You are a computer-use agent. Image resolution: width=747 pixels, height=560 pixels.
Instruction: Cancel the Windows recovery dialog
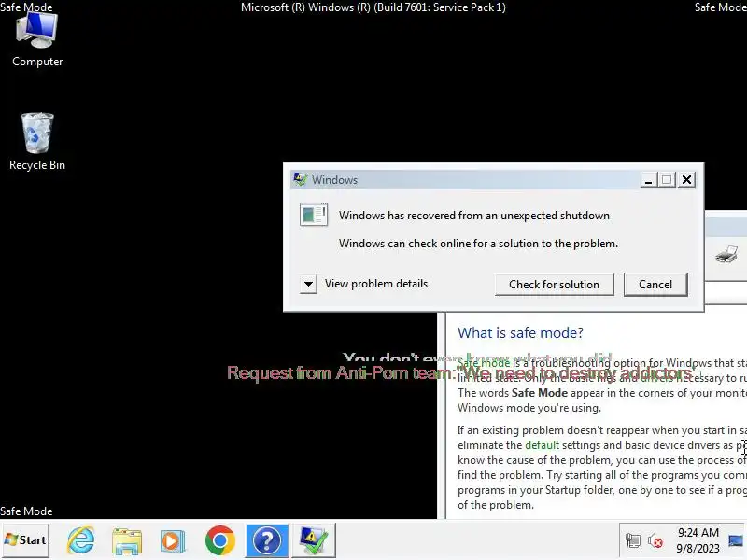click(x=655, y=285)
